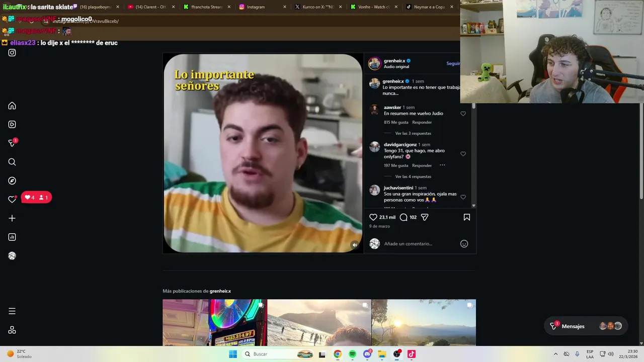Show hidden tray icons chevron
Screen dimensions: 644x362
(x=555, y=354)
